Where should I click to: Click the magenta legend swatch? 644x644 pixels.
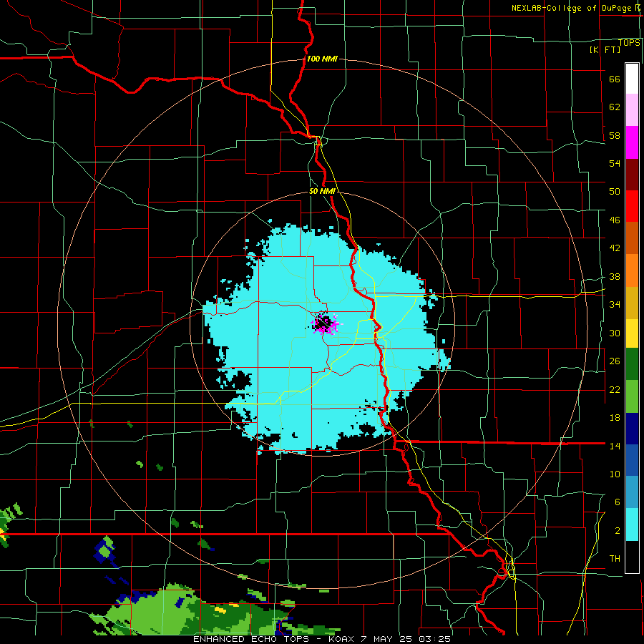tap(632, 142)
